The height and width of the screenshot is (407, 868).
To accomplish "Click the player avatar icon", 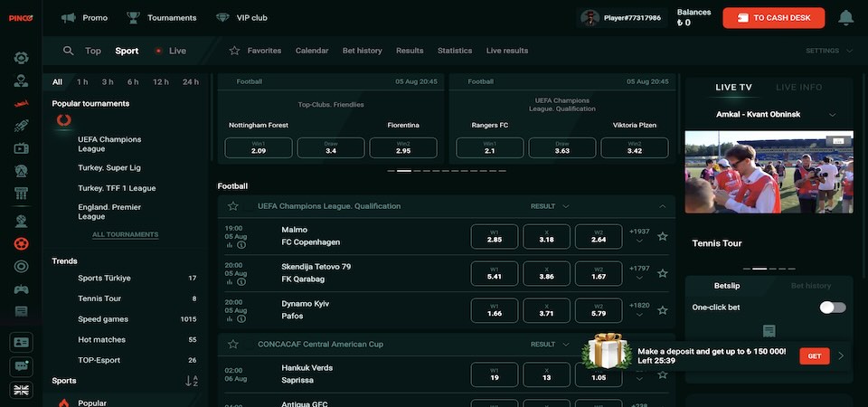I will 590,18.
